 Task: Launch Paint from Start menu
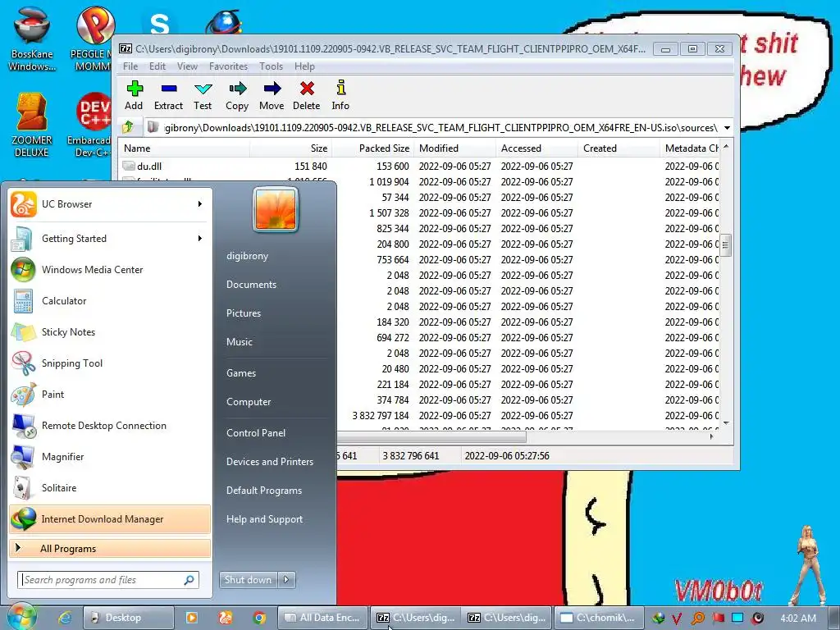tap(110, 394)
